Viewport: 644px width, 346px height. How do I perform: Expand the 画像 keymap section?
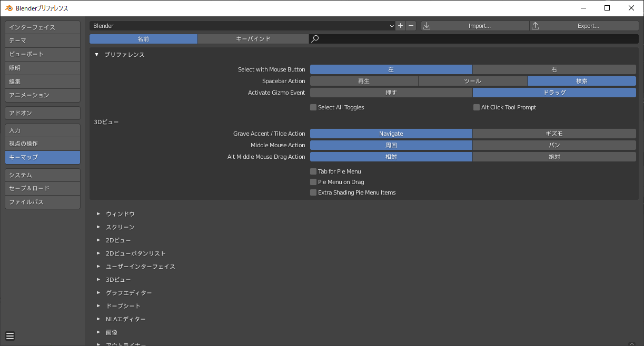click(98, 332)
